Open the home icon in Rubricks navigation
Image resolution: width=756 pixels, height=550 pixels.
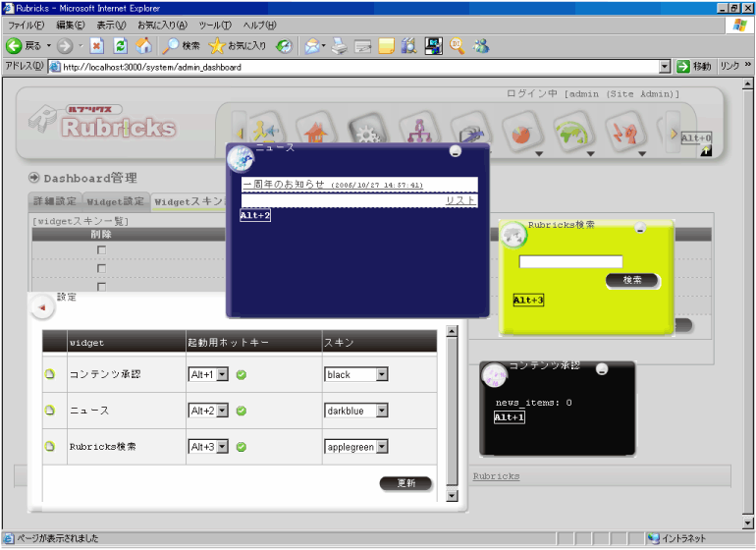click(314, 133)
